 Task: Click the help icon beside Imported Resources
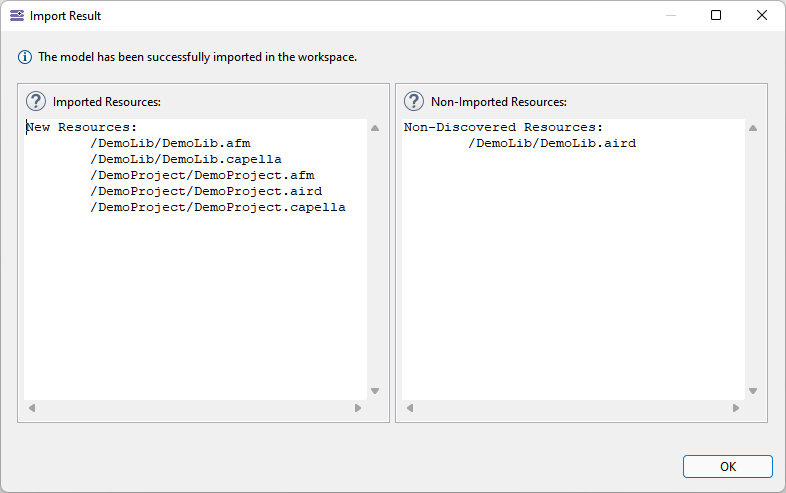click(x=36, y=101)
